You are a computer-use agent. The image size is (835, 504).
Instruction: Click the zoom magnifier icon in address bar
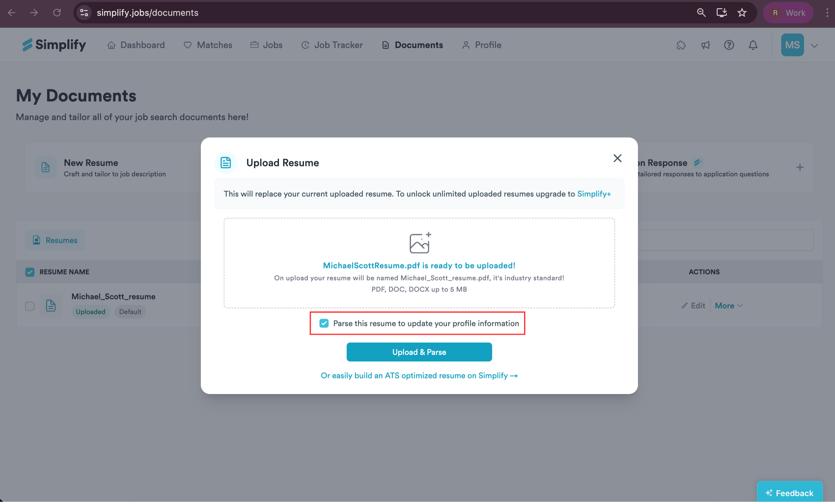[x=701, y=13]
